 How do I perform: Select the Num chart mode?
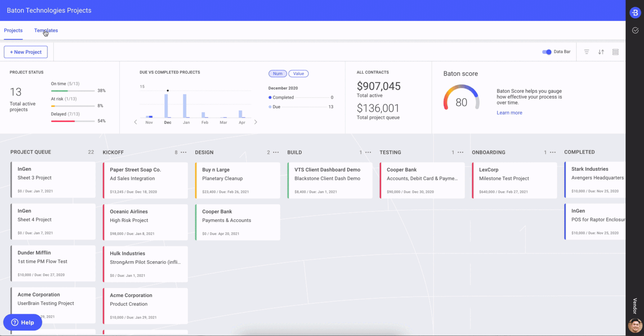278,74
